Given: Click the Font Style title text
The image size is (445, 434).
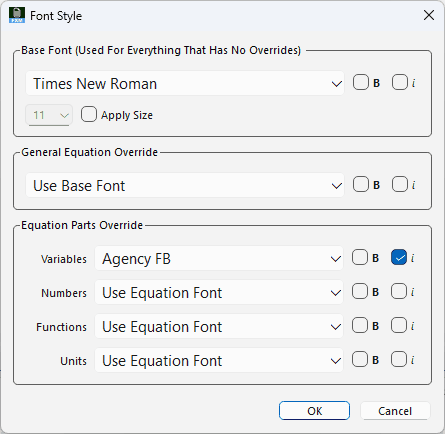Looking at the screenshot, I should [x=56, y=16].
